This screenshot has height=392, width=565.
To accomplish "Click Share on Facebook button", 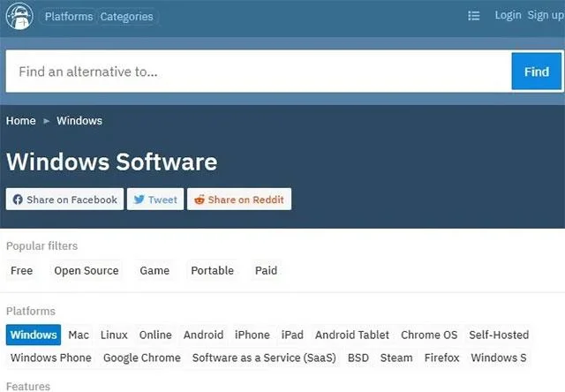I will [64, 200].
